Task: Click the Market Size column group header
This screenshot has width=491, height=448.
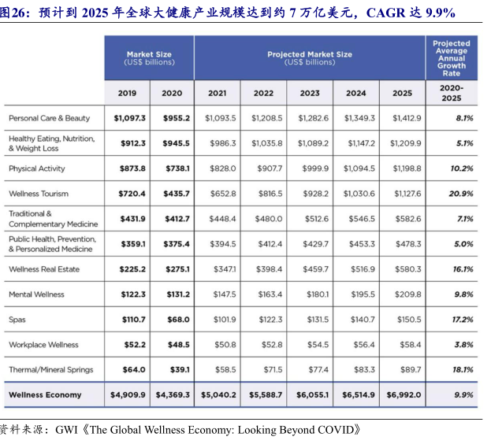Action: tap(149, 58)
